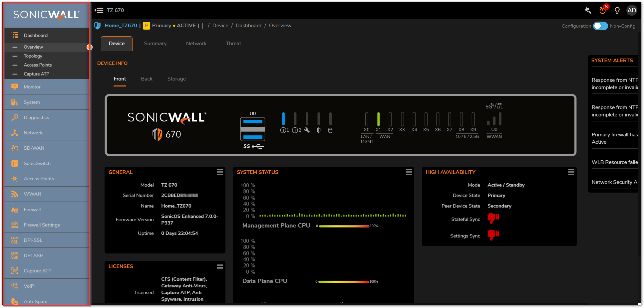Select the Front device view tab
The image size is (644, 308).
(120, 79)
